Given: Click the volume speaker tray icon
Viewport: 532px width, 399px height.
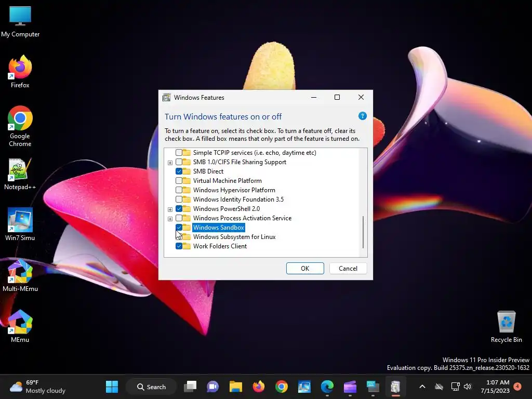Looking at the screenshot, I should tap(468, 387).
